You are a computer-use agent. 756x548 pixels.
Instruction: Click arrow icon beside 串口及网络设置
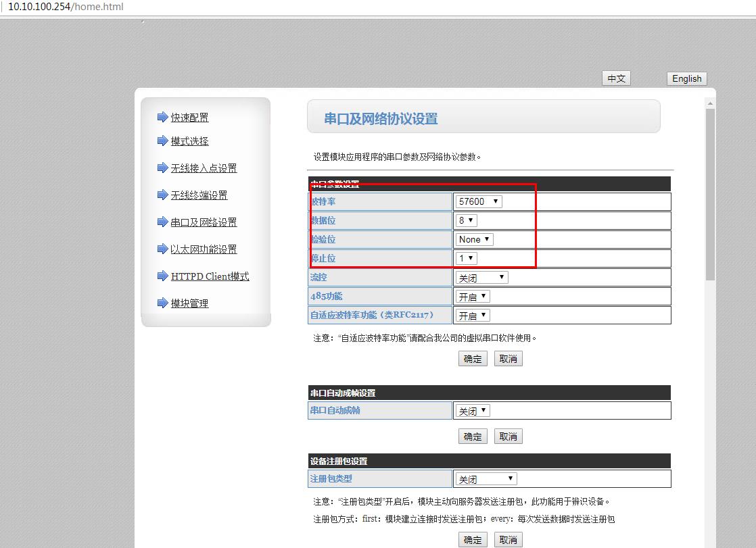(x=162, y=222)
